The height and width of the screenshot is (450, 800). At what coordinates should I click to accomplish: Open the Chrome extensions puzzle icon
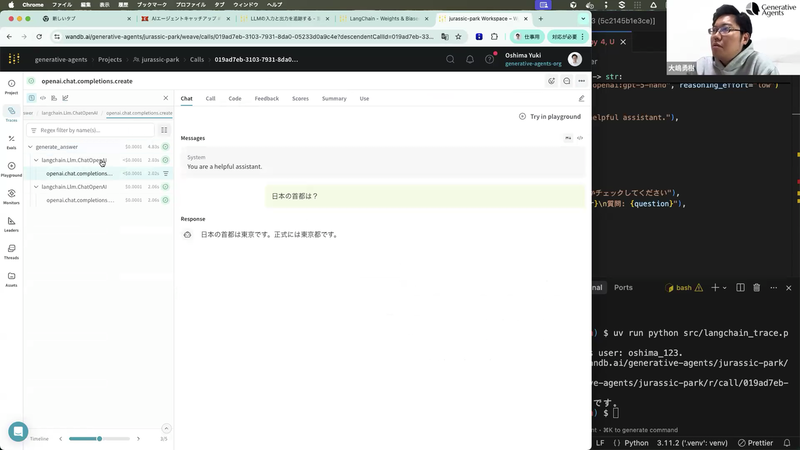[x=494, y=37]
